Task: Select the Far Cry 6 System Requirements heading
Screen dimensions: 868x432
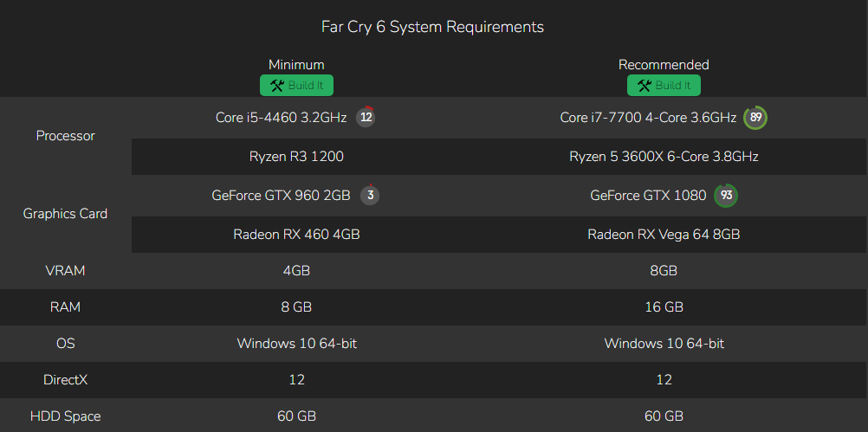Action: [433, 27]
